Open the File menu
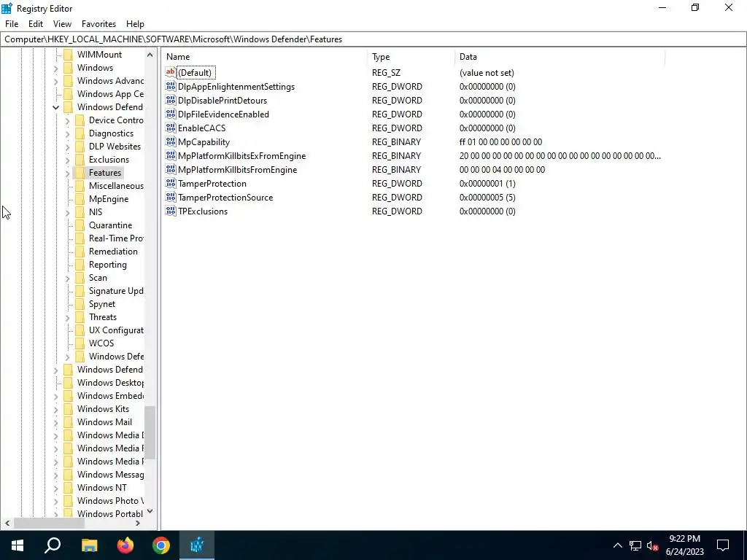 tap(12, 24)
